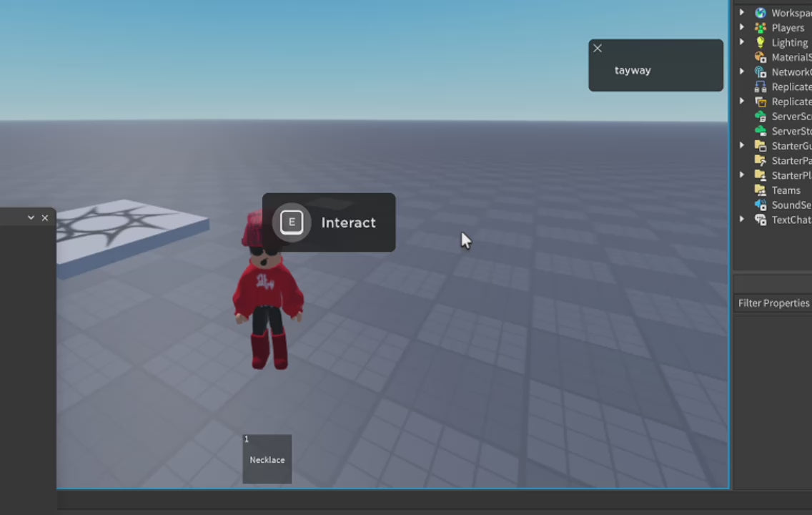812x515 pixels.
Task: Expand the Workspace tree node arrow
Action: [742, 13]
